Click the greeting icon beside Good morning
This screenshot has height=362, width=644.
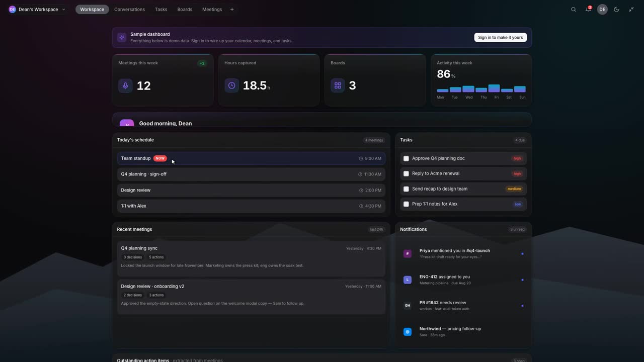click(x=127, y=123)
